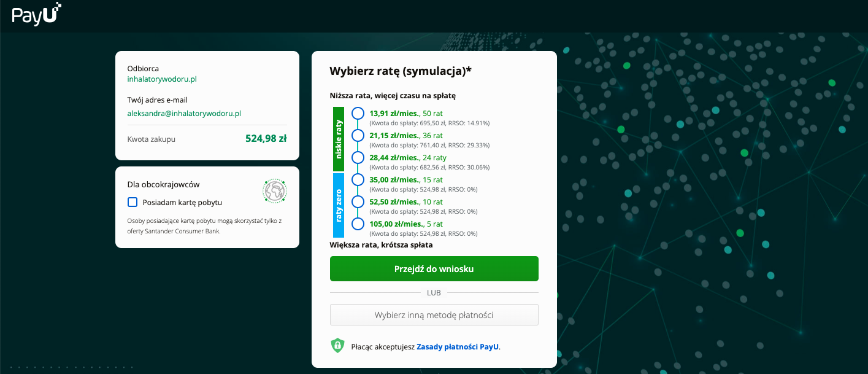Image resolution: width=868 pixels, height=374 pixels.
Task: Open the Zasady płatności PayU link
Action: (x=458, y=346)
